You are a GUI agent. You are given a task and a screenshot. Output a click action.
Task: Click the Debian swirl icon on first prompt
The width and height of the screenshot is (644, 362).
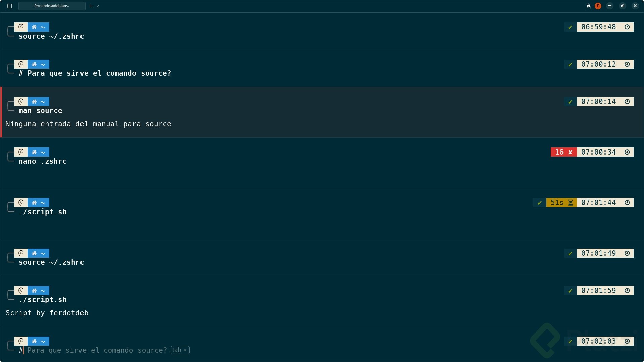pyautogui.click(x=21, y=27)
